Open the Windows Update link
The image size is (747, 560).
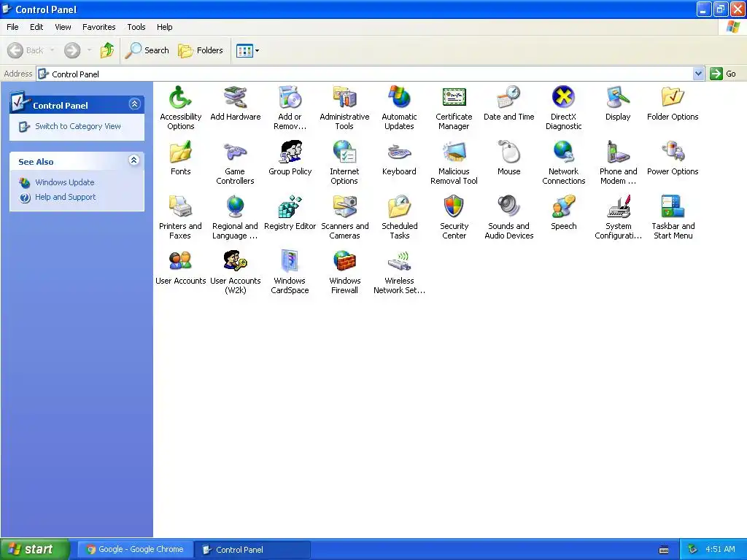point(64,182)
